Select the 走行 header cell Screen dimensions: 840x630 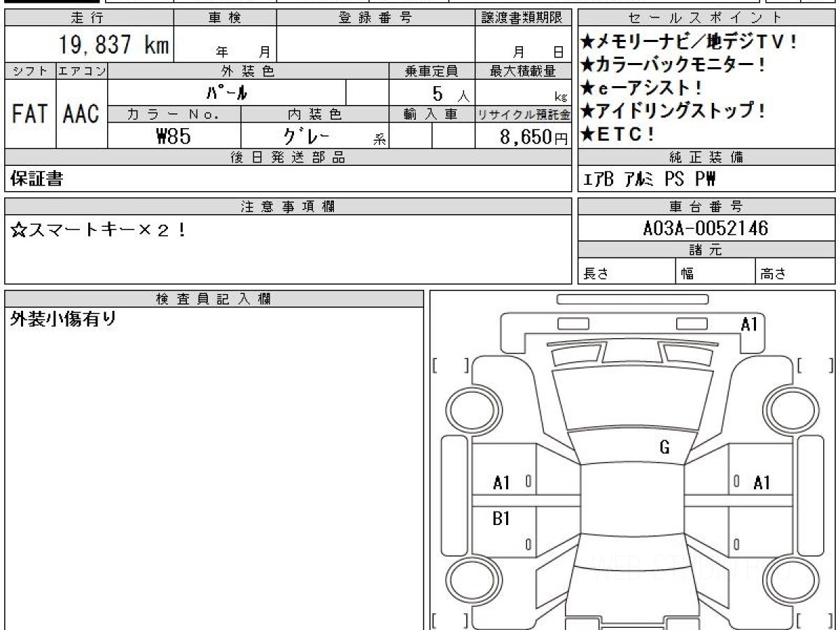88,18
